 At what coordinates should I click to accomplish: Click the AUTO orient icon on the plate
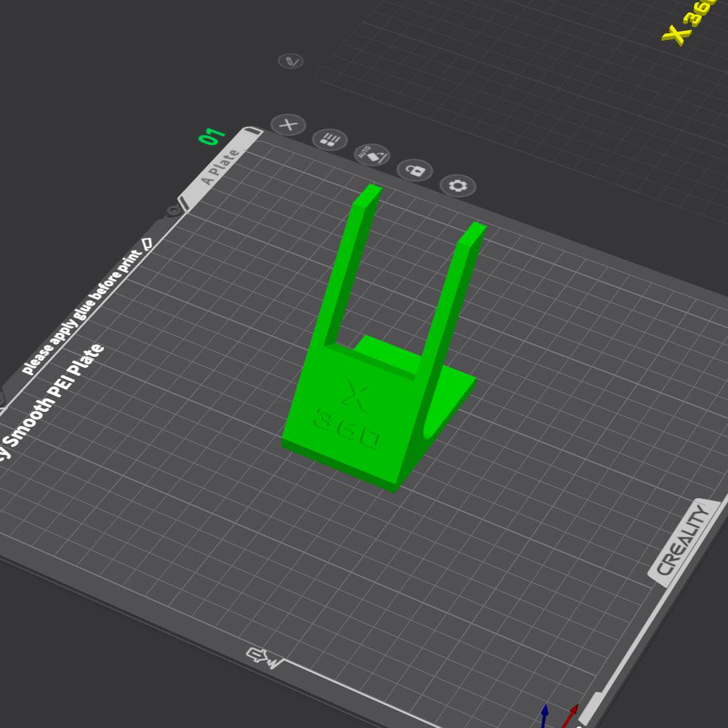point(372,155)
